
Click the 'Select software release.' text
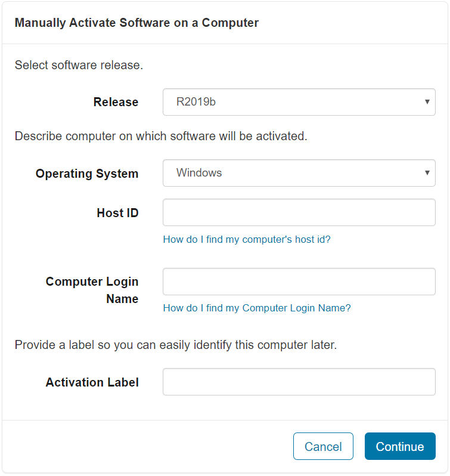[x=79, y=65]
